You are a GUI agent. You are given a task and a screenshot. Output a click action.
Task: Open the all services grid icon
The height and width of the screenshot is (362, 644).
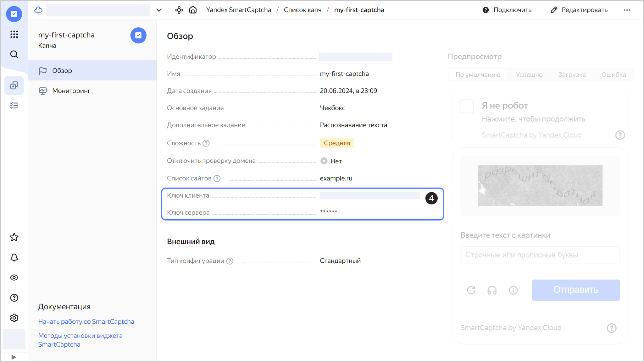tap(14, 34)
